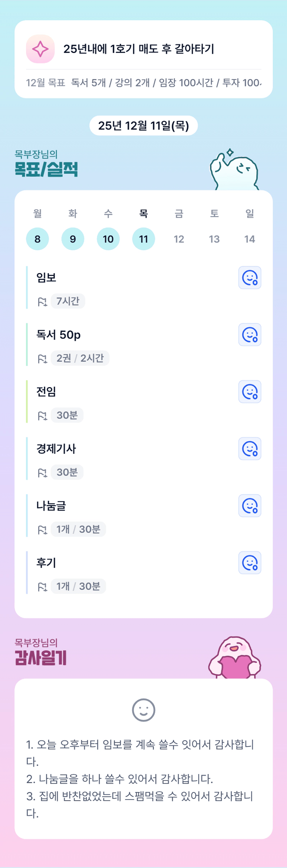Click the emoji reaction icon for 전임
The width and height of the screenshot is (287, 868).
click(250, 392)
